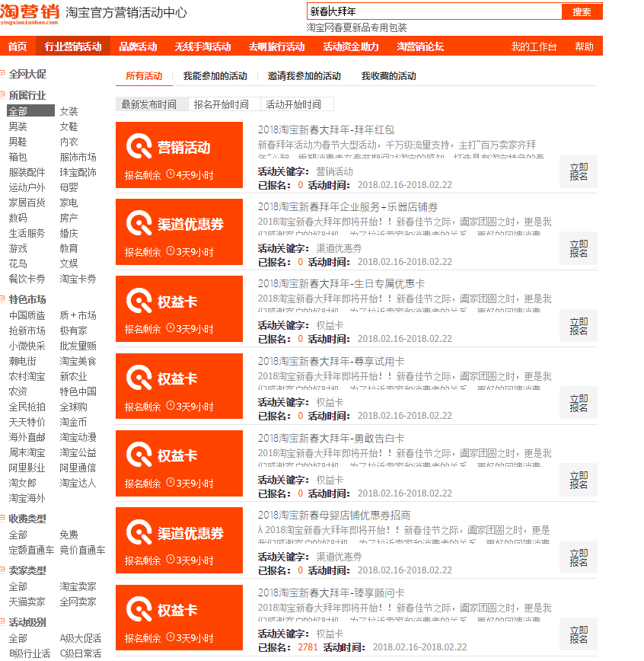
Task: Visit 淘营销论坛 from the nav bar
Action: pyautogui.click(x=421, y=46)
